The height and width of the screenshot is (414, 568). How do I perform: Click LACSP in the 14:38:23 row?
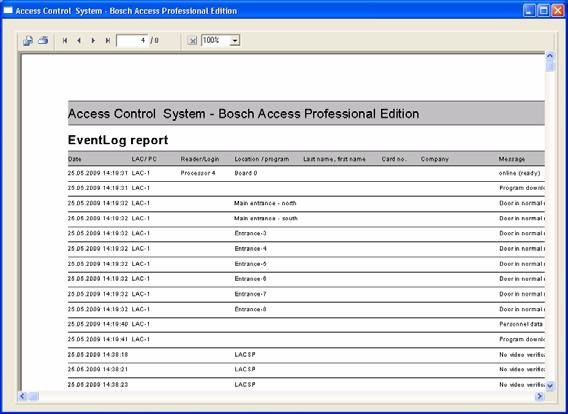pyautogui.click(x=245, y=384)
